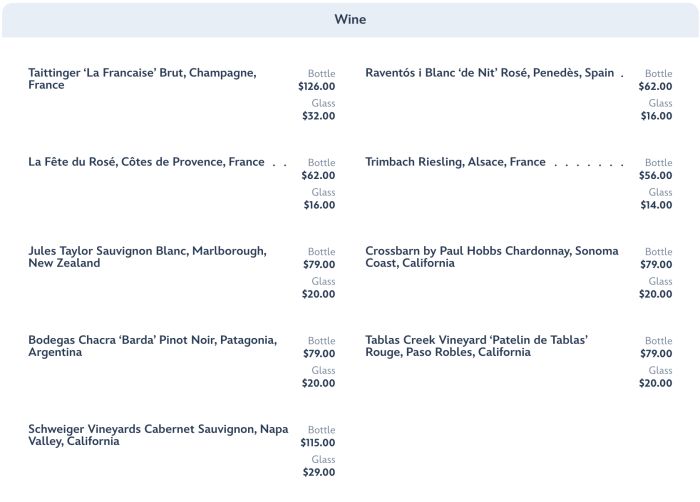Open Crossbarn by Paul Hobbs Chardonnay
This screenshot has width=700, height=502.
(491, 257)
